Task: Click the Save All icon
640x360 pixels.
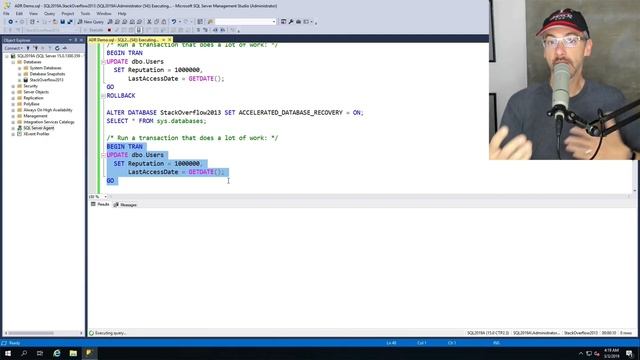Action: pyautogui.click(x=70, y=22)
